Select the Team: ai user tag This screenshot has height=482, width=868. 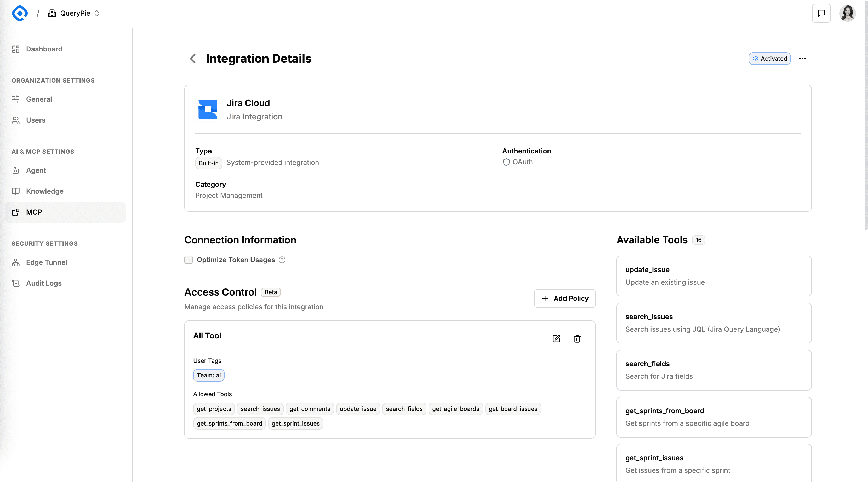pyautogui.click(x=209, y=375)
